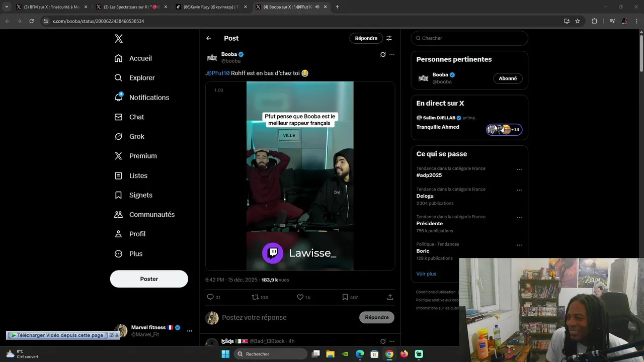Click the browser back arrow
This screenshot has width=644, height=362.
click(8, 21)
